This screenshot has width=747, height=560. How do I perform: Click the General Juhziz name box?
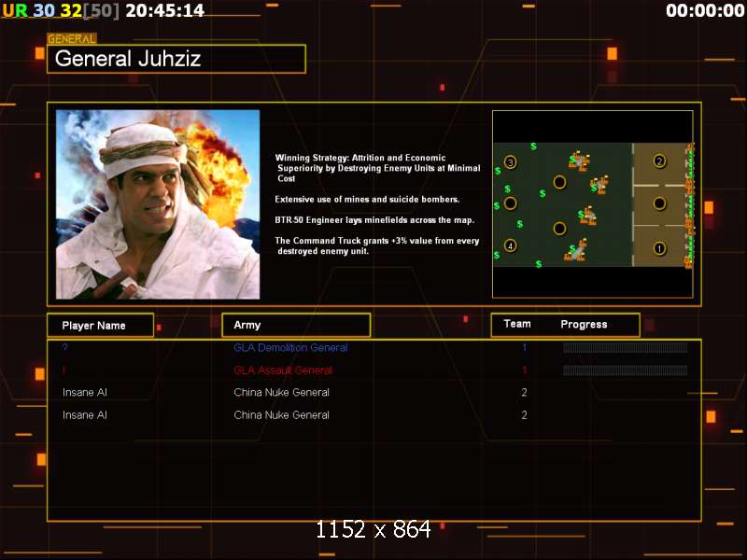click(176, 59)
